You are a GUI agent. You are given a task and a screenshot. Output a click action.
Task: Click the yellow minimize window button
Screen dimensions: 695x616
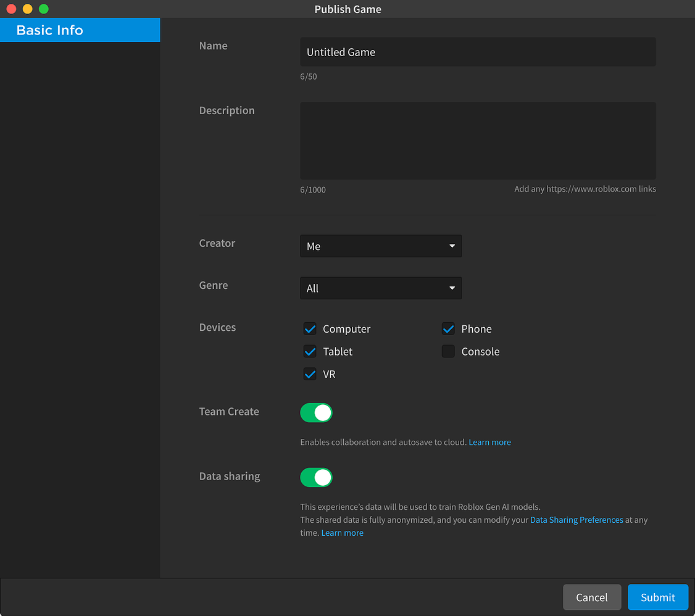pos(27,9)
